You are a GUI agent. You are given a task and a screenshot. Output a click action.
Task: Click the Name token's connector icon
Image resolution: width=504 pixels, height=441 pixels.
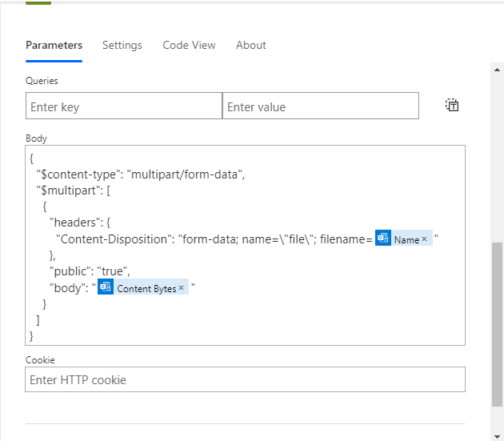(x=383, y=239)
